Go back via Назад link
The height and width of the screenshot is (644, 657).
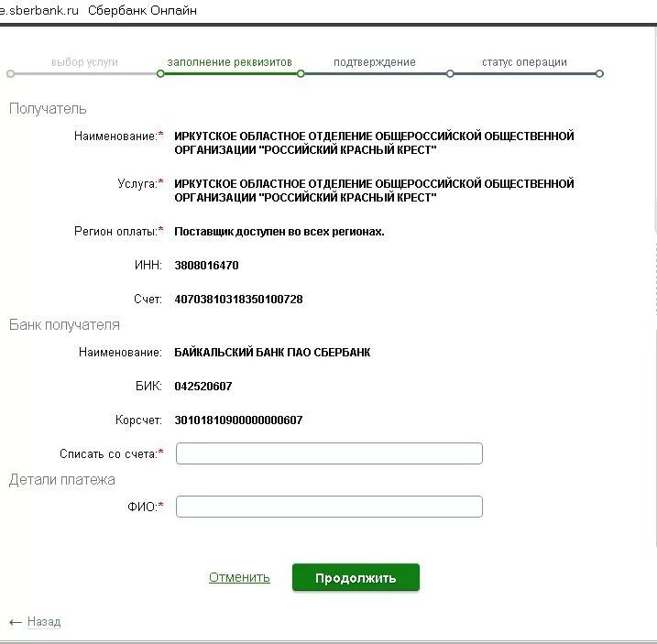pyautogui.click(x=44, y=621)
